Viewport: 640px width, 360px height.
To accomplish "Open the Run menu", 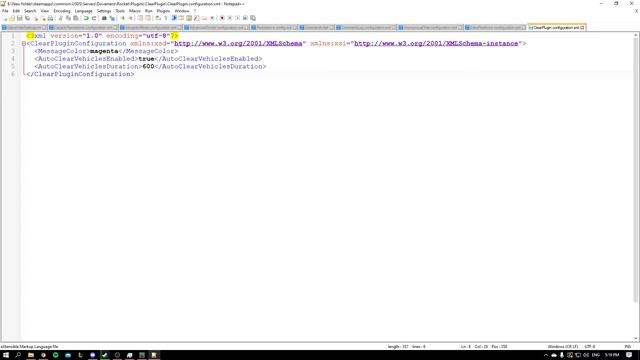I will [149, 11].
